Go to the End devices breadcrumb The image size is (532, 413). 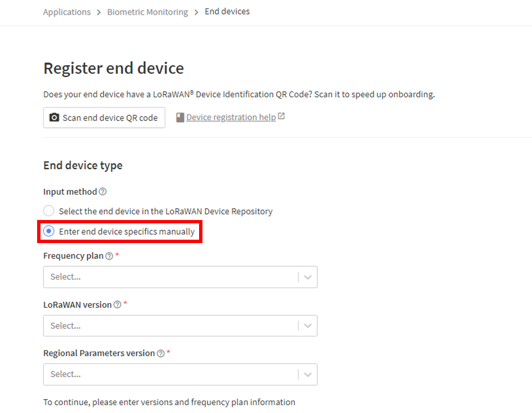pos(227,12)
